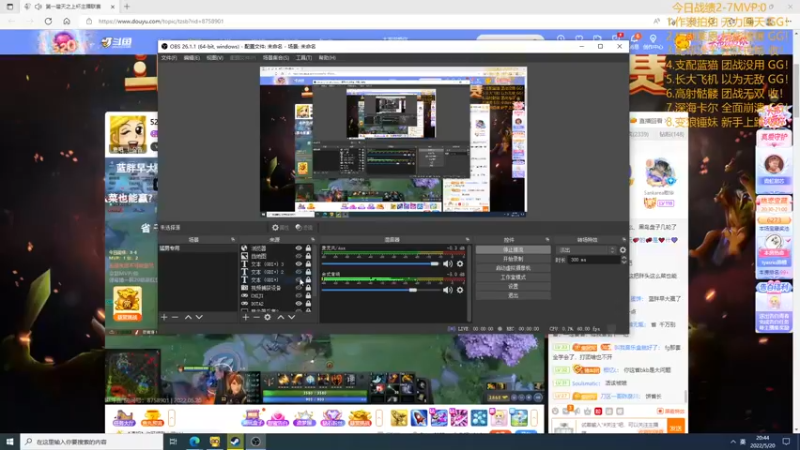Open 属性 properties button above Sources
Screen dimensions: 800x450
pyautogui.click(x=280, y=228)
